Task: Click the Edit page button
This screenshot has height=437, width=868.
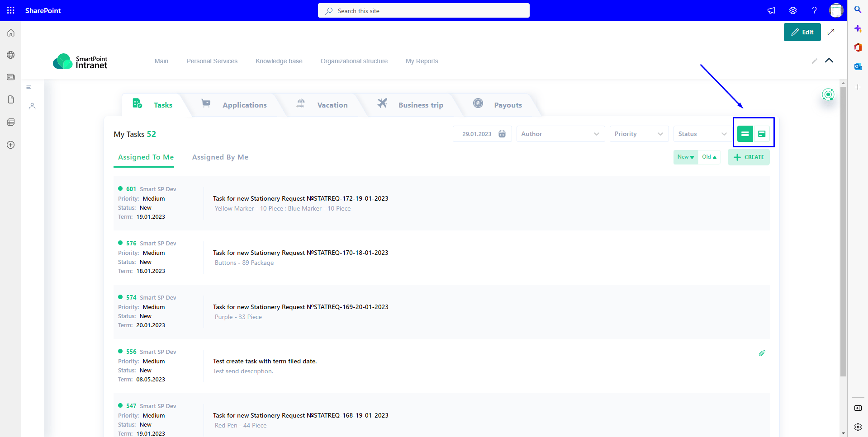Action: pyautogui.click(x=802, y=32)
